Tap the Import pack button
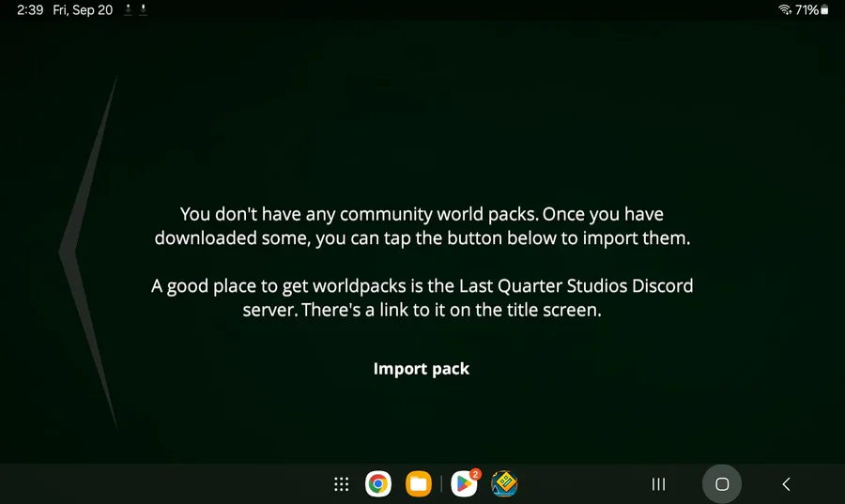845x504 pixels. [x=422, y=369]
